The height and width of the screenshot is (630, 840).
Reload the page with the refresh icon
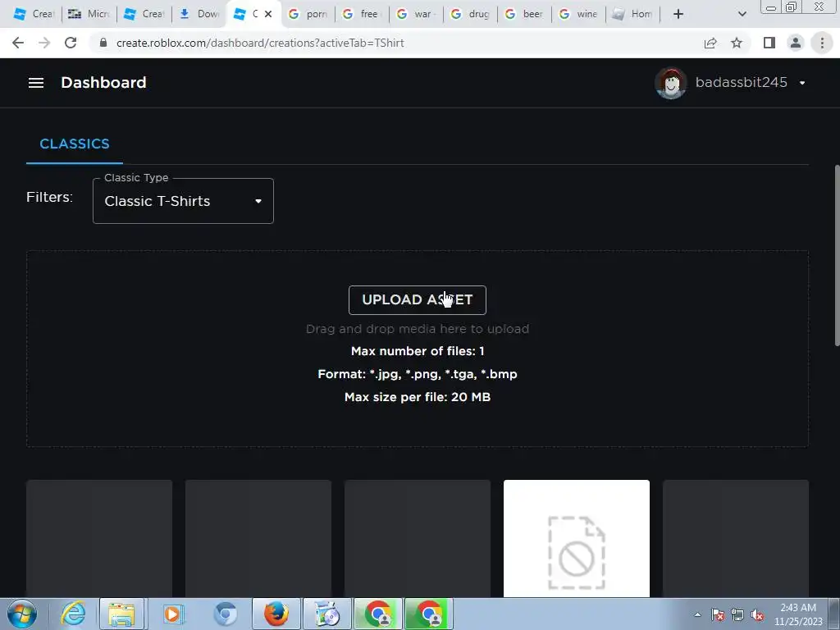click(71, 43)
